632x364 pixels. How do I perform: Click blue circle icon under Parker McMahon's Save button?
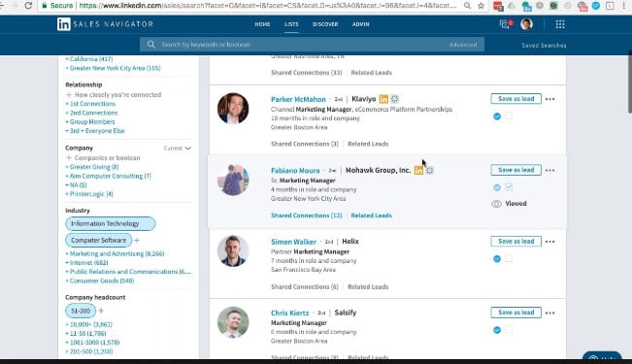[x=497, y=116]
